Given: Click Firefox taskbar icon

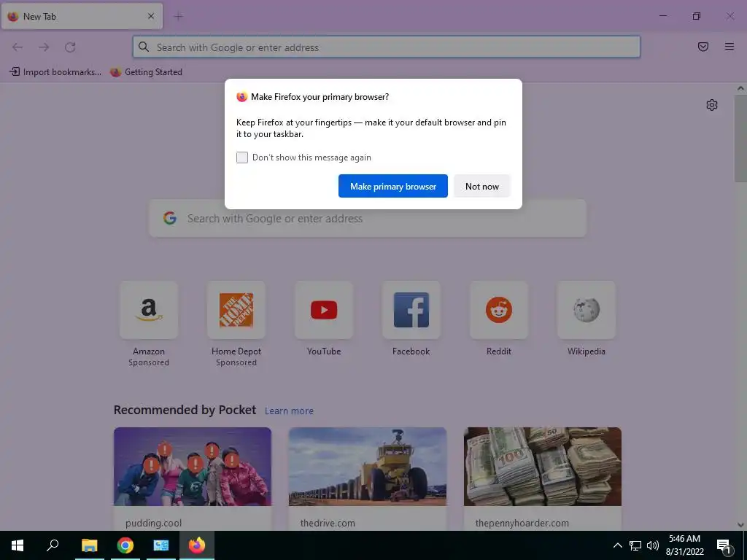Looking at the screenshot, I should point(197,545).
